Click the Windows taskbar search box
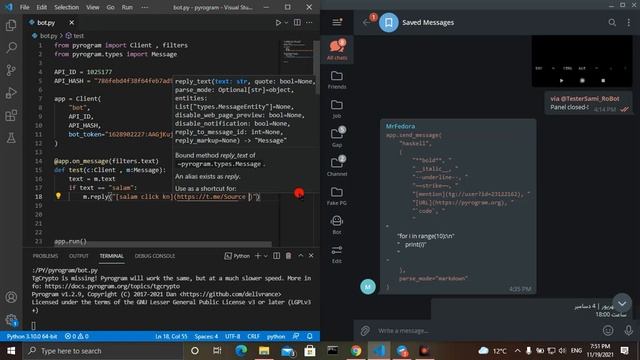This screenshot has height=360, width=640. (102, 351)
